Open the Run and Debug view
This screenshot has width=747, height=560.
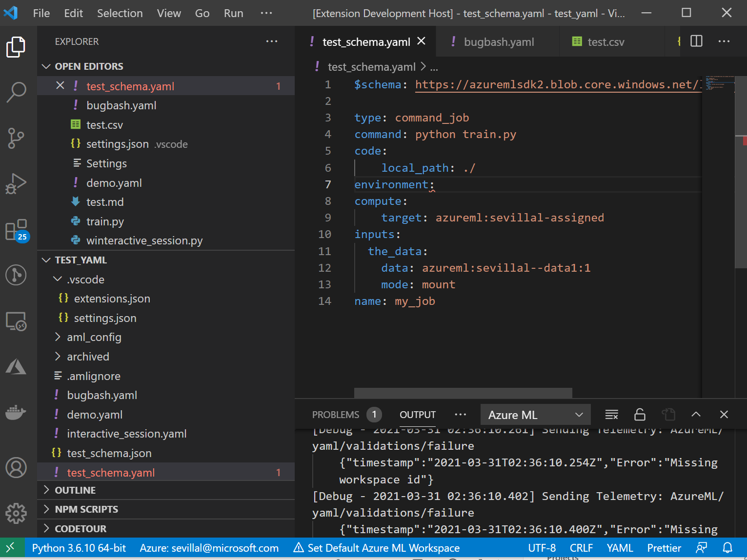pyautogui.click(x=16, y=183)
